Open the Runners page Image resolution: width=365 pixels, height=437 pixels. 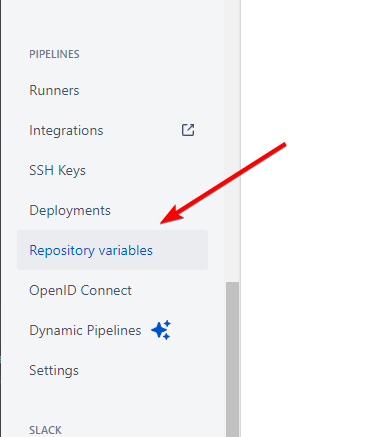point(54,90)
